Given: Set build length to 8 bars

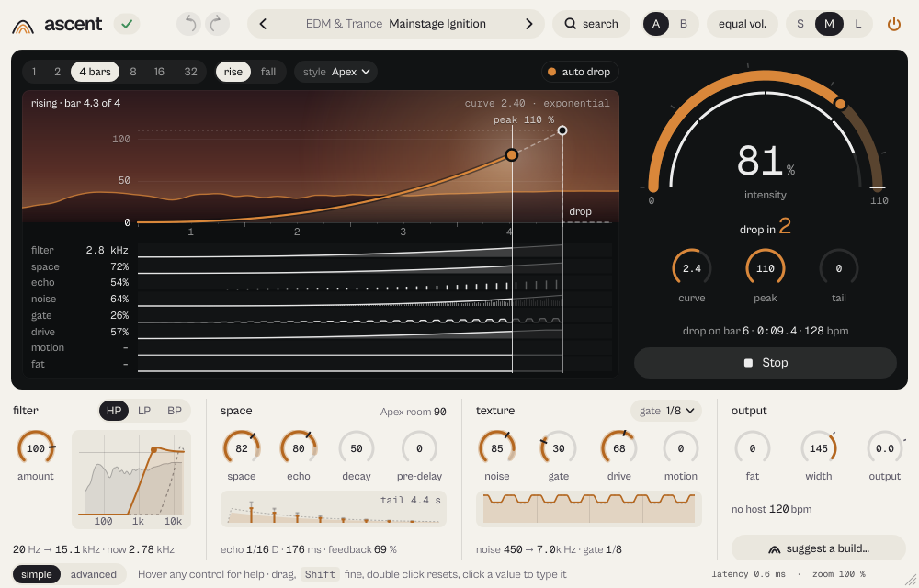Looking at the screenshot, I should [133, 72].
